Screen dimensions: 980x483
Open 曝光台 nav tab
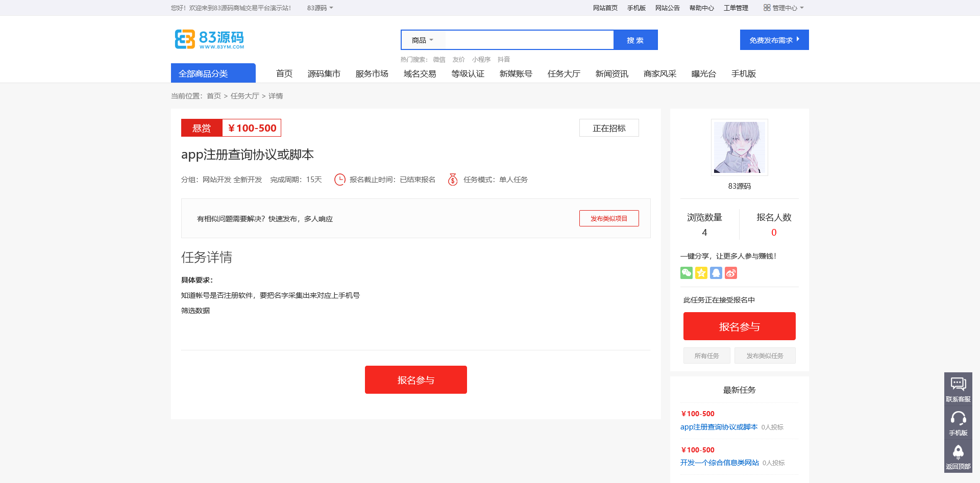coord(704,73)
